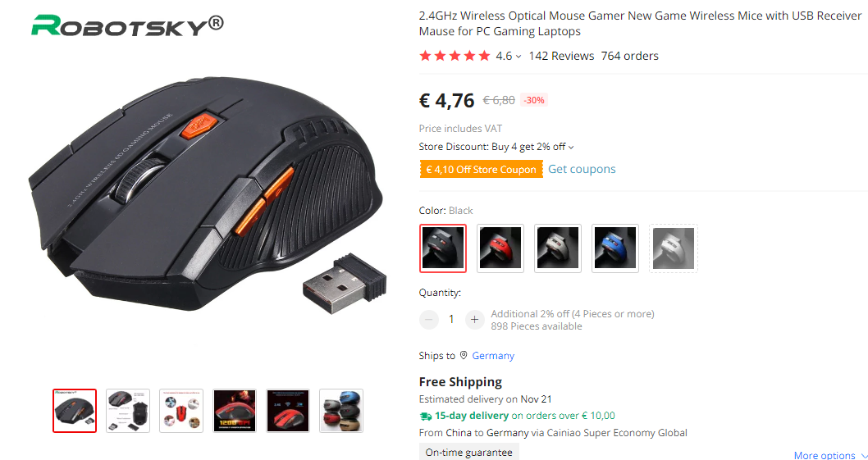The width and height of the screenshot is (868, 460).
Task: Click the location pin icon beside Germany
Action: [x=464, y=355]
